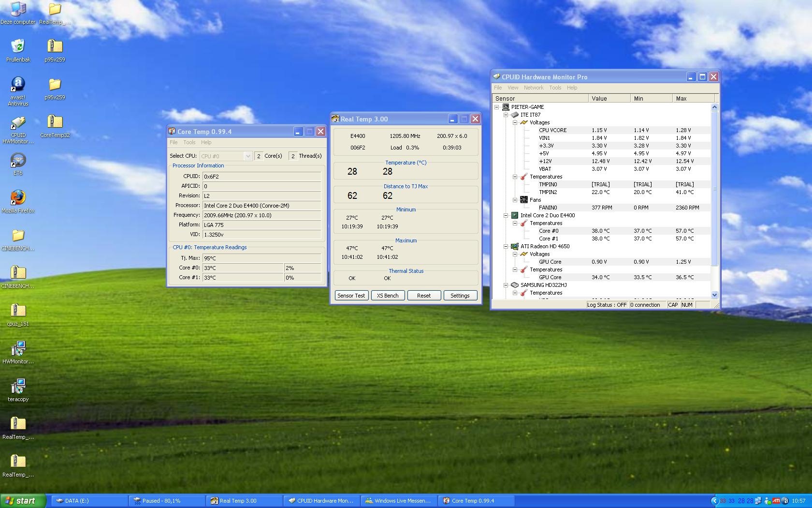Collapse the Intel Core 2 Duo E4400 node
The height and width of the screenshot is (508, 812).
click(x=506, y=215)
